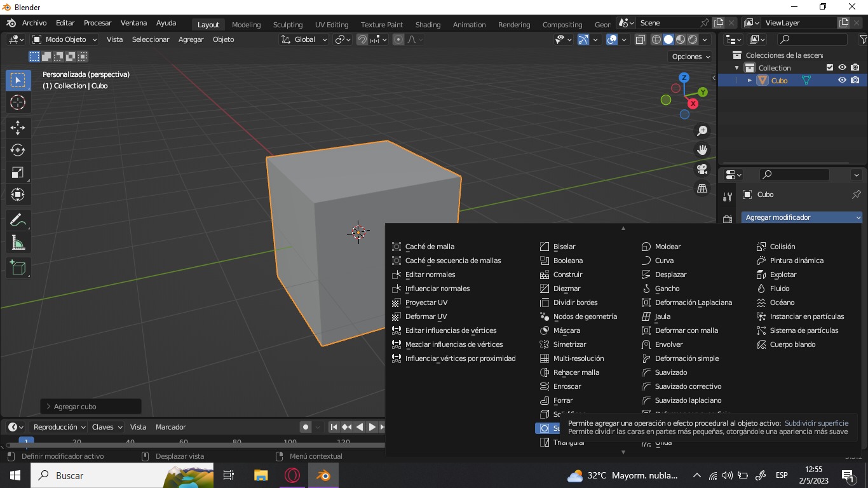Switch perspective/orthographic with the grid icon

click(702, 189)
